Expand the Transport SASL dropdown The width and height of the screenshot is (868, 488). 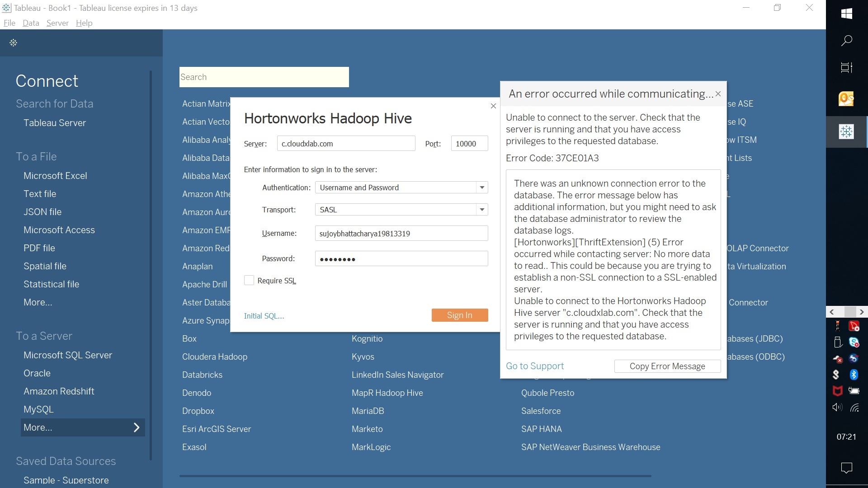(x=482, y=210)
